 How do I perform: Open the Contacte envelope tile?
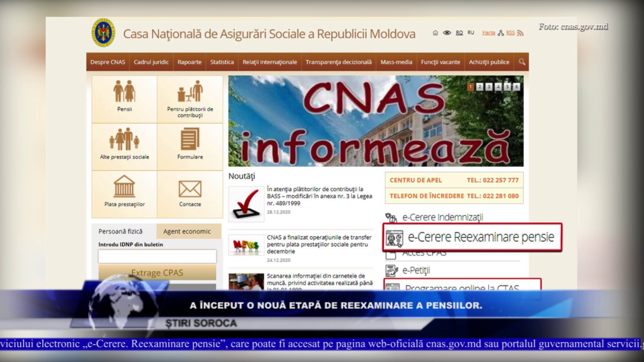tap(190, 191)
